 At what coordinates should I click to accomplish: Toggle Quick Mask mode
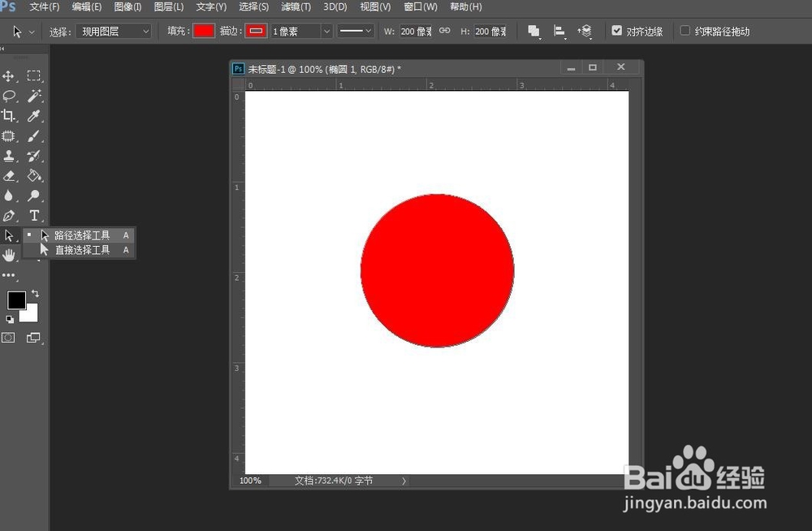coord(8,338)
